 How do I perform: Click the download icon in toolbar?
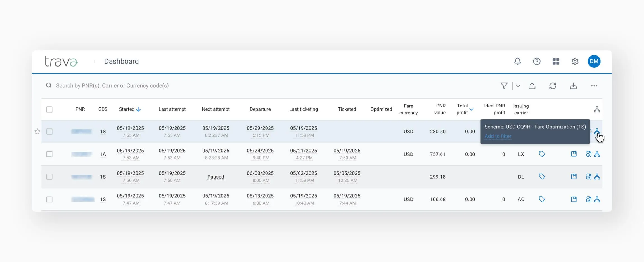click(573, 86)
